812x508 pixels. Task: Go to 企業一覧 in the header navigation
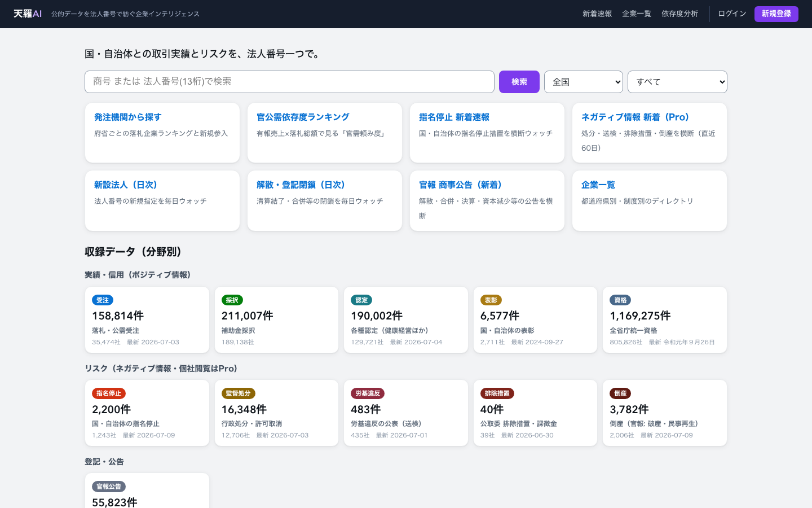pos(637,14)
